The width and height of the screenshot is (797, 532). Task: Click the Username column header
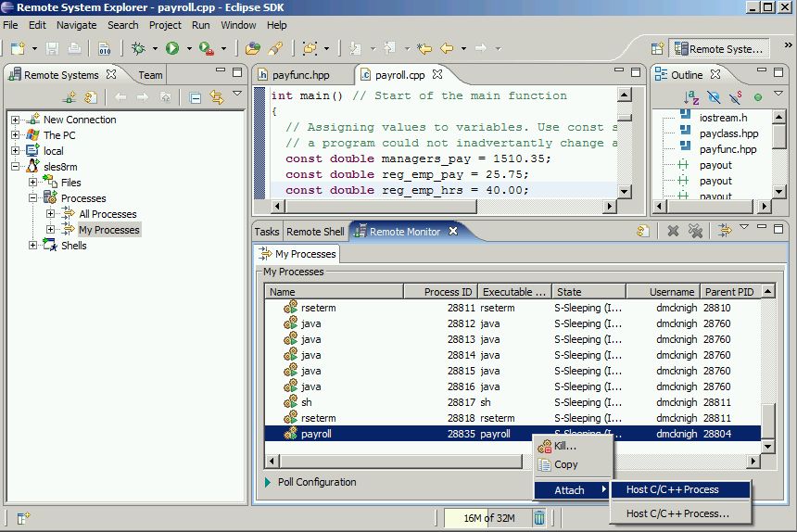(663, 292)
